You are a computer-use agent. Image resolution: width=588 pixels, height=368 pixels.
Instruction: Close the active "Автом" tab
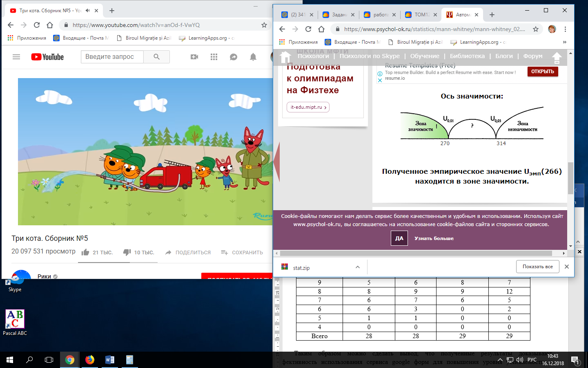tap(477, 15)
